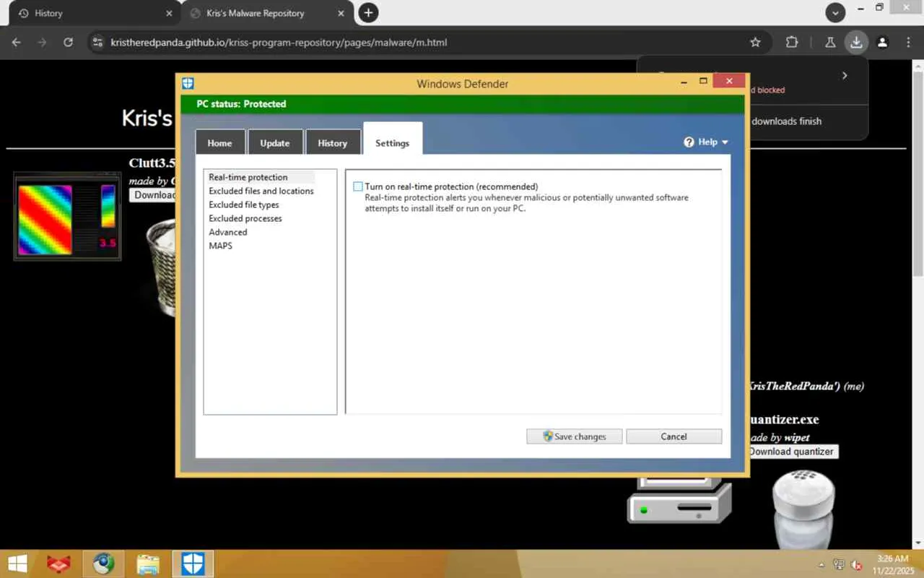Open the Chrome profile avatar icon
The height and width of the screenshot is (578, 924).
click(x=882, y=43)
